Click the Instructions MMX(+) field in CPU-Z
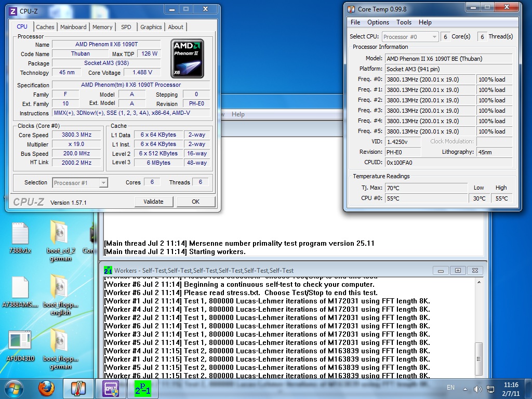 [131, 113]
